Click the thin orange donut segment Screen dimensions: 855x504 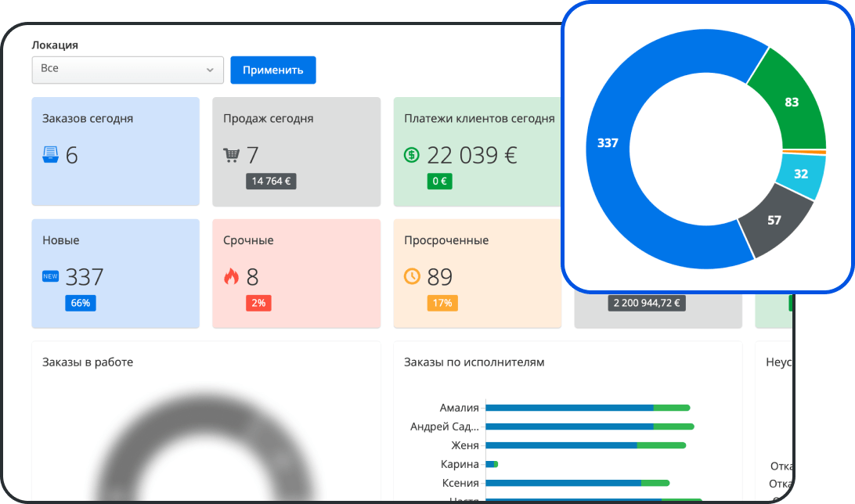coord(804,152)
